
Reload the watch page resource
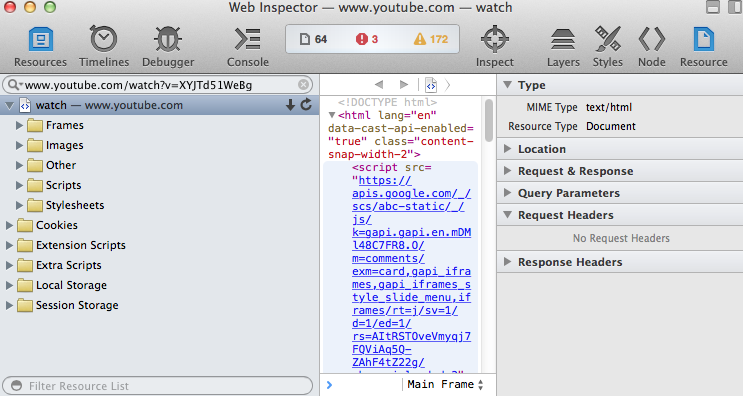point(306,105)
